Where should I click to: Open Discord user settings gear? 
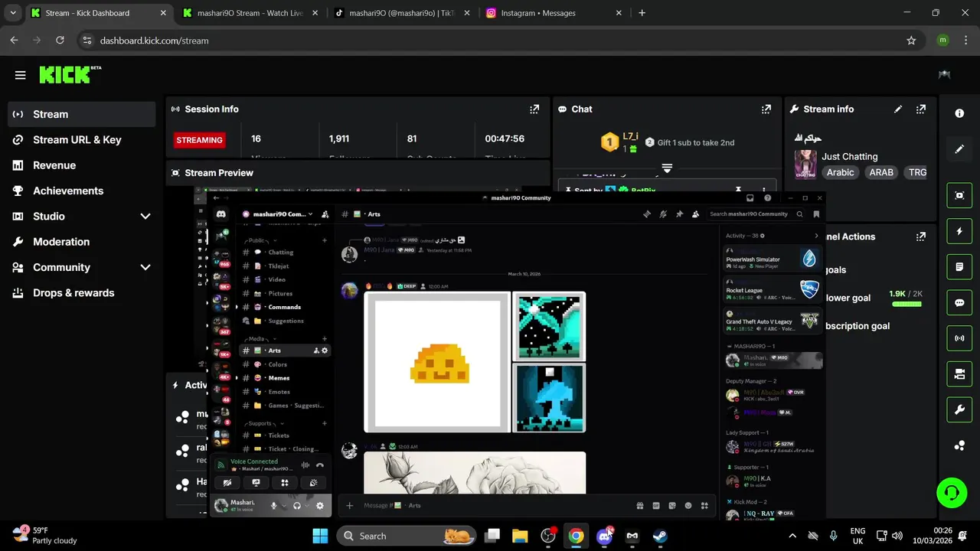click(x=320, y=505)
